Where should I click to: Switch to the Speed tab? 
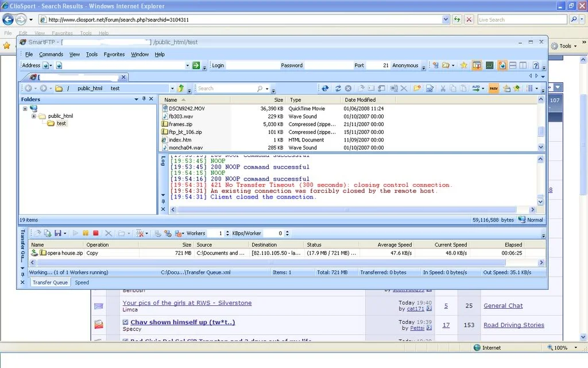coord(82,282)
